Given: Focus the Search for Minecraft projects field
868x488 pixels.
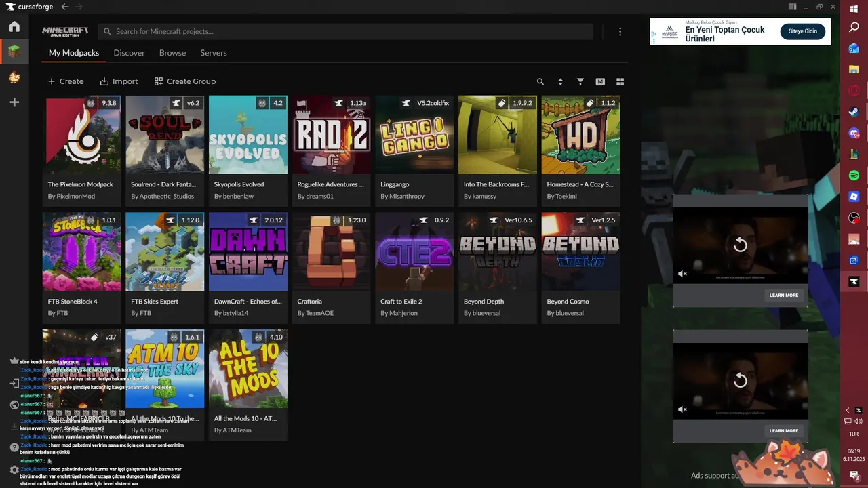Looking at the screenshot, I should (x=346, y=32).
